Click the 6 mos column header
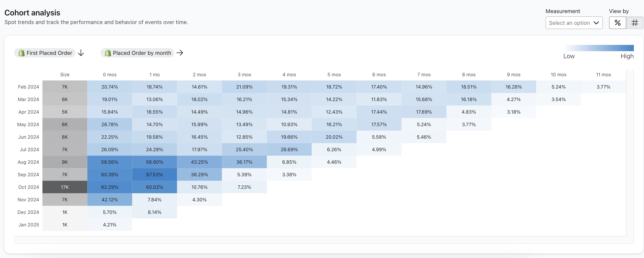 (x=379, y=75)
